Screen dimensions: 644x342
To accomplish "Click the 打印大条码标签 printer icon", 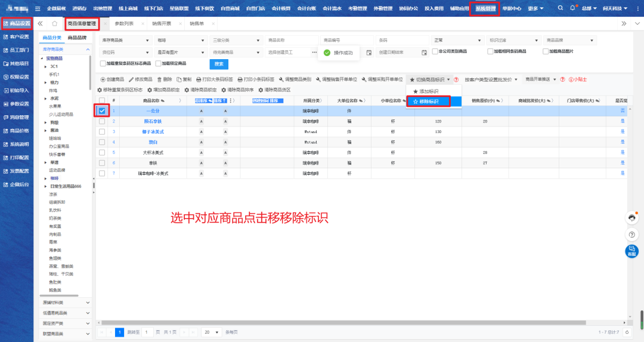I will tap(199, 79).
